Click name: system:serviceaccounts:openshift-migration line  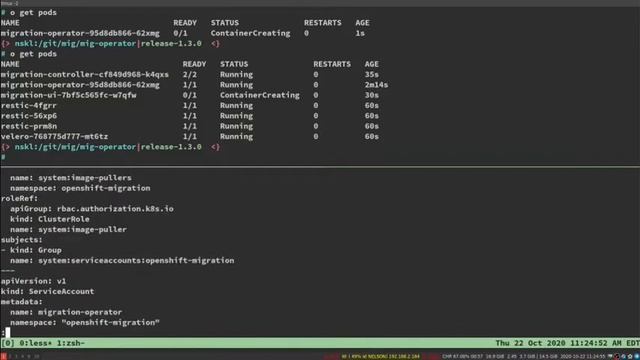[x=122, y=260]
